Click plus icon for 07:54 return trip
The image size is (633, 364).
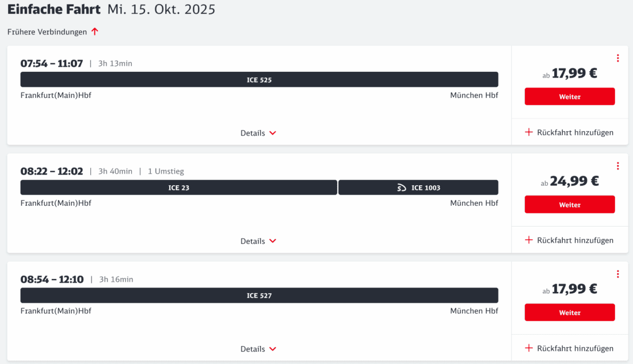point(529,132)
